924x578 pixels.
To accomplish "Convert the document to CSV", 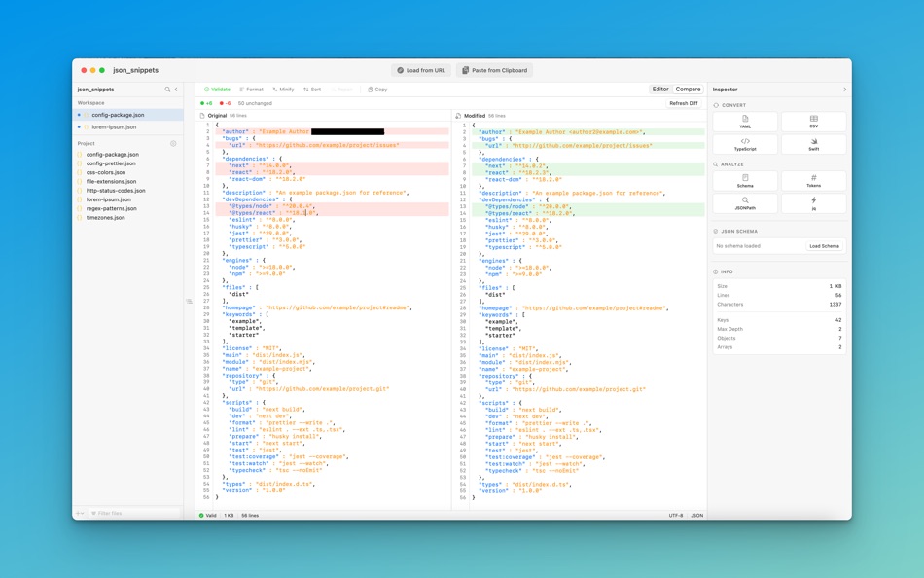I will [x=815, y=122].
